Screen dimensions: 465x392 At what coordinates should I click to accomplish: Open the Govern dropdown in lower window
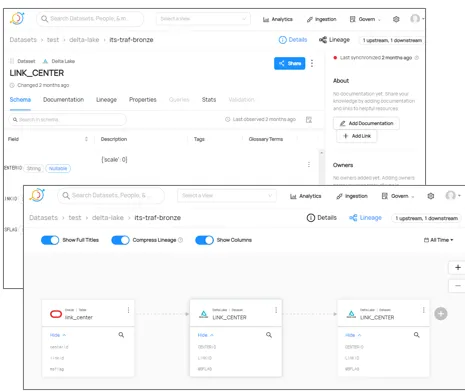tap(398, 196)
